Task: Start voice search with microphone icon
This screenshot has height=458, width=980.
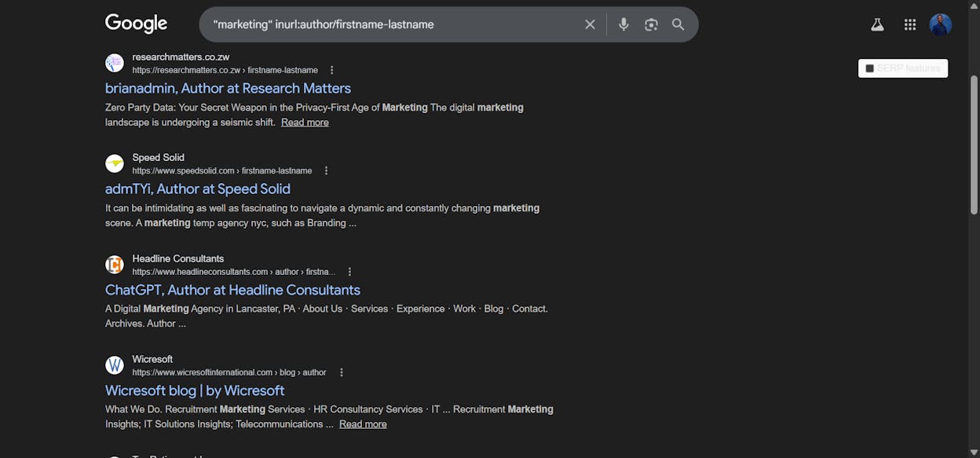Action: click(x=623, y=24)
